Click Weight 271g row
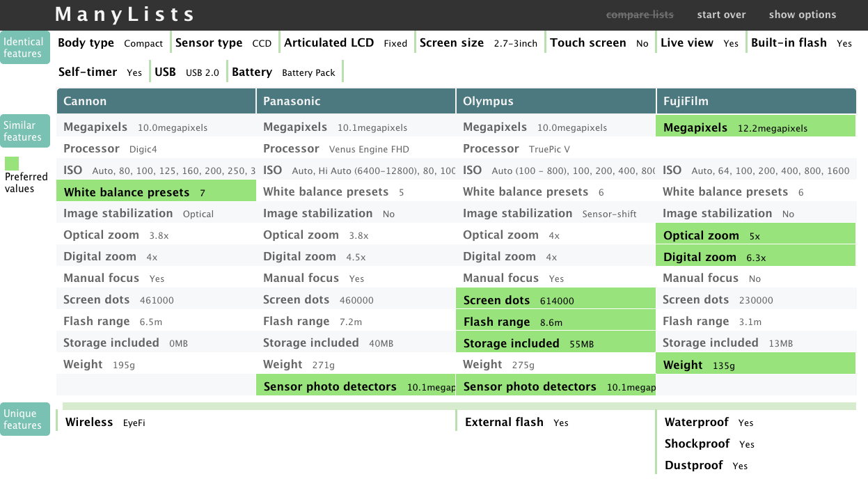This screenshot has height=488, width=868. point(356,365)
